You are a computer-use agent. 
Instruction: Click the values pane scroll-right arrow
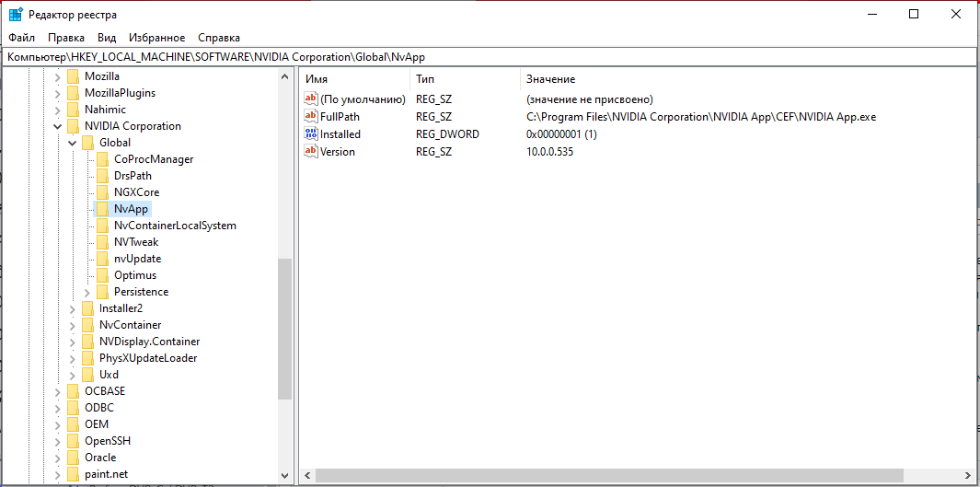pyautogui.click(x=967, y=476)
